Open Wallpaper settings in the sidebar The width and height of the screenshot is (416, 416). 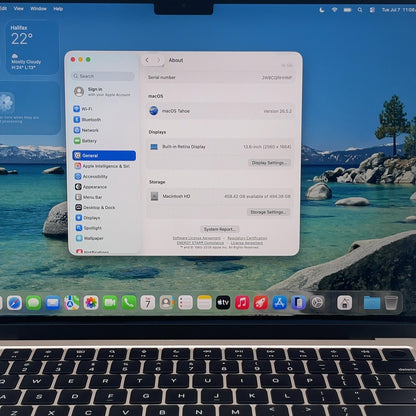click(x=104, y=238)
